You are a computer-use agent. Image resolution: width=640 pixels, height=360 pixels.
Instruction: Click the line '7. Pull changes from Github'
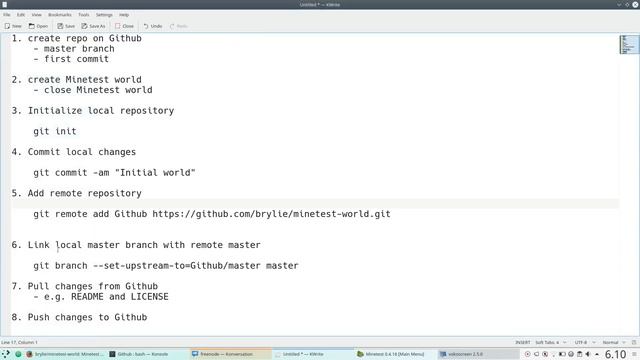point(84,286)
